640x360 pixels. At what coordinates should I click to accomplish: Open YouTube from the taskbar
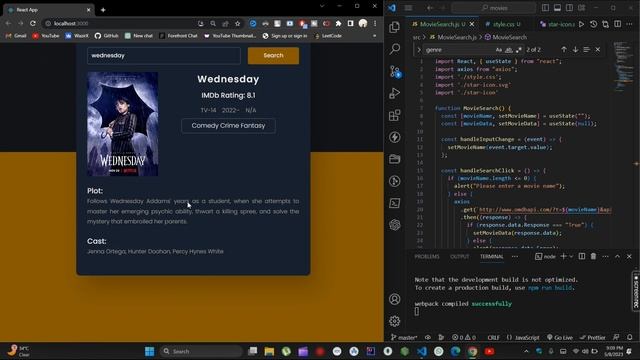tap(489, 351)
